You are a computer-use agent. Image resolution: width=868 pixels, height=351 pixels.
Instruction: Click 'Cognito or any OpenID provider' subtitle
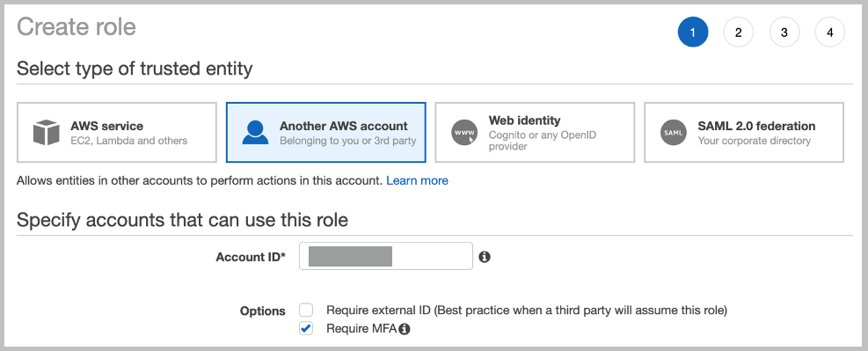pyautogui.click(x=543, y=141)
